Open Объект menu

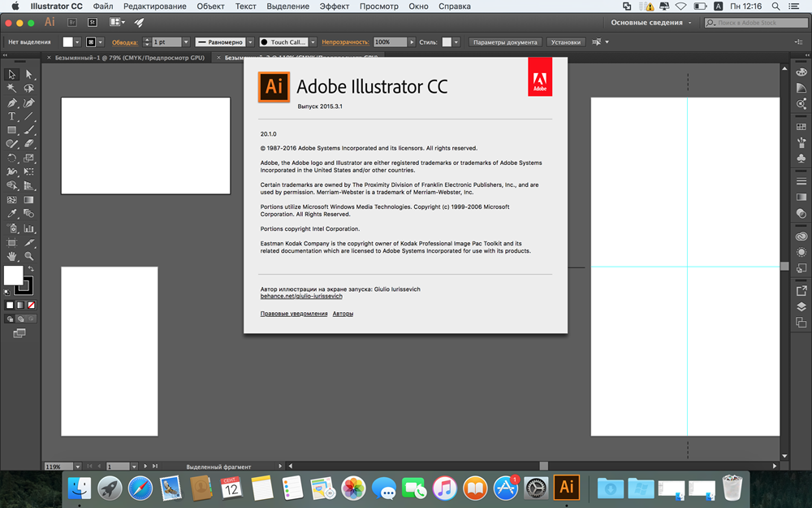point(211,7)
